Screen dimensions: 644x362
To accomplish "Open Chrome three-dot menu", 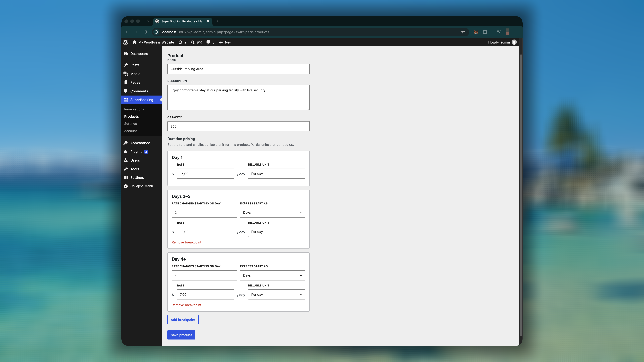I will (x=517, y=32).
